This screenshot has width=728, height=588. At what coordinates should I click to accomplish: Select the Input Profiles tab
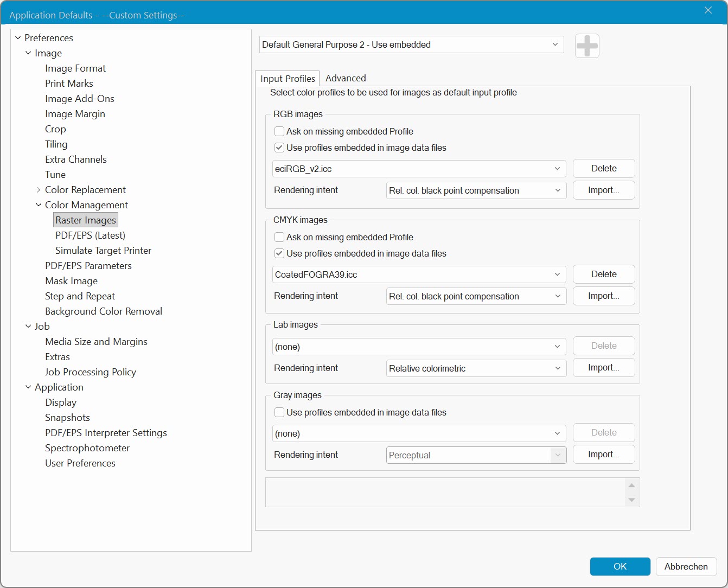coord(288,79)
